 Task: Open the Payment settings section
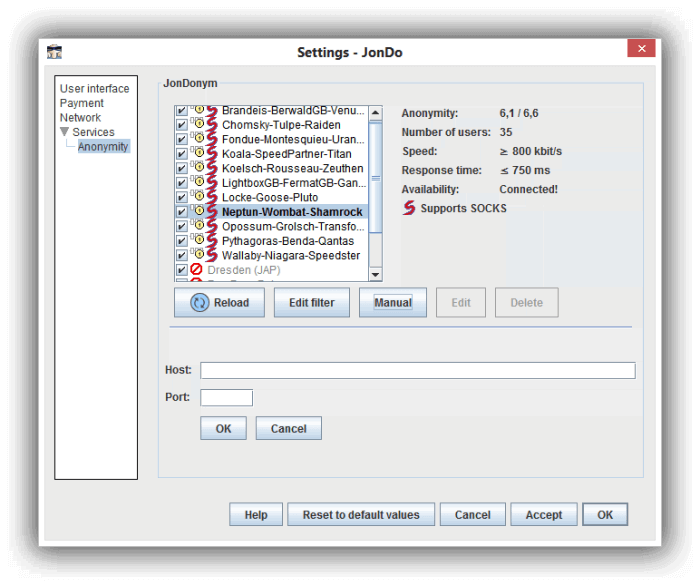[x=82, y=103]
